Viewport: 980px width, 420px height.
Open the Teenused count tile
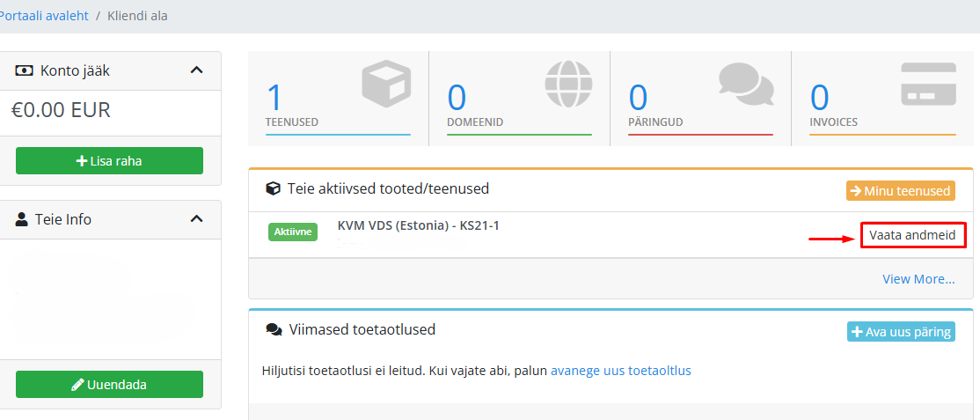point(338,99)
